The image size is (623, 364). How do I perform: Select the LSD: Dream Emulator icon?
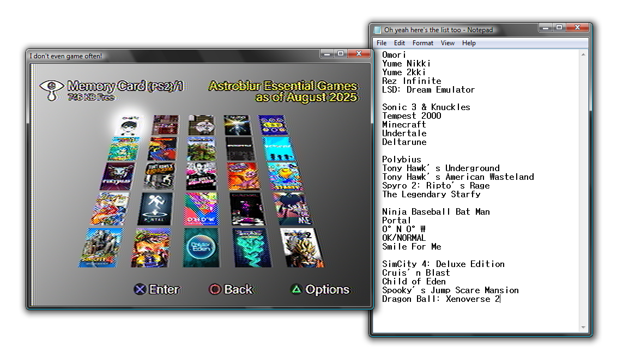pos(273,125)
